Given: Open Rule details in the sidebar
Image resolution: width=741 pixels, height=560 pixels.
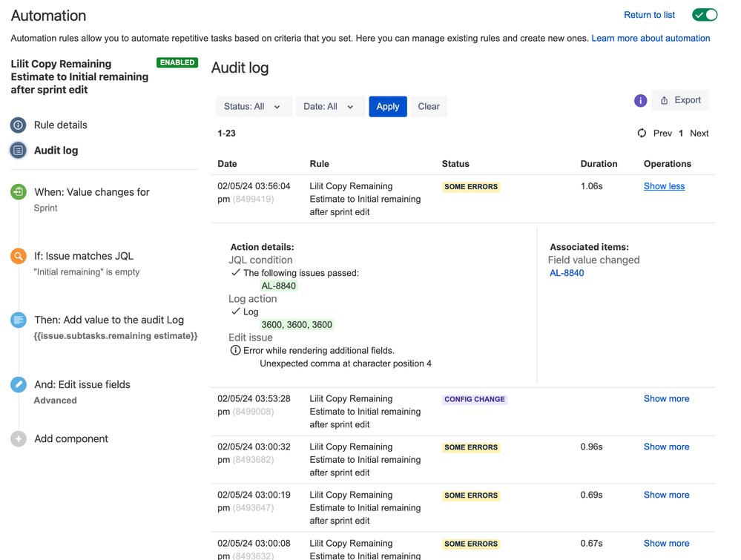Looking at the screenshot, I should (x=60, y=125).
